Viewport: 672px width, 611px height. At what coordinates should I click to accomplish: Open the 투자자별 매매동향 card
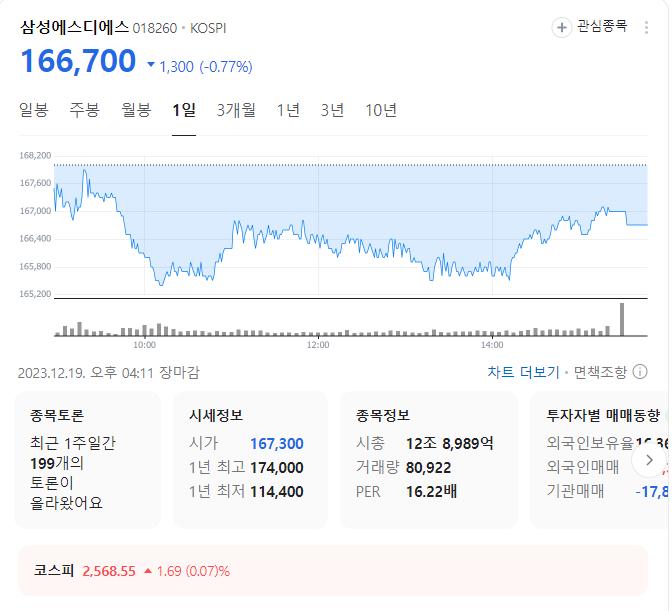coord(600,460)
